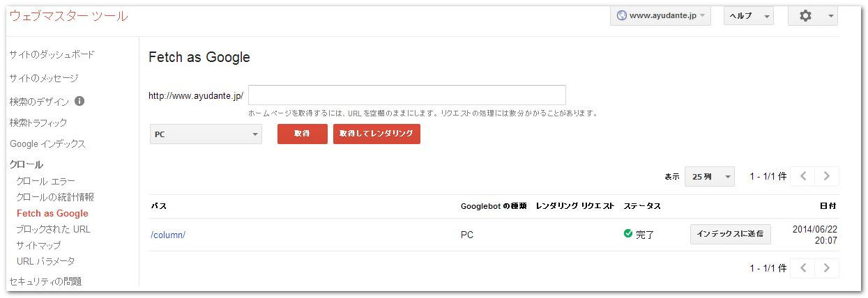Open クロール エラー in sidebar
The width and height of the screenshot is (868, 298).
(45, 181)
